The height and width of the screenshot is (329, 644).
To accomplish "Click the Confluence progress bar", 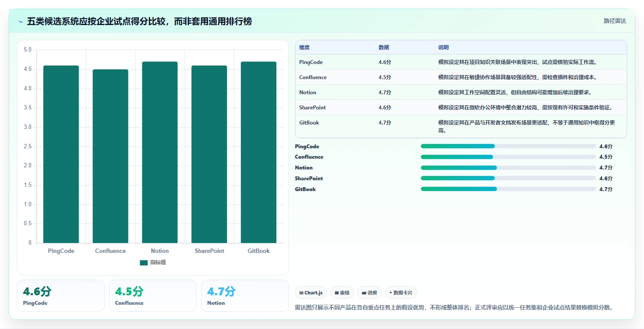I will [x=508, y=157].
